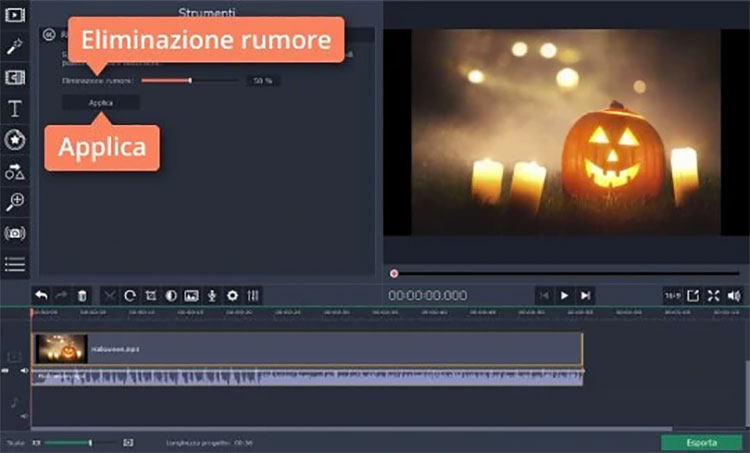Fit timeline to window with zoom icon

(128, 442)
